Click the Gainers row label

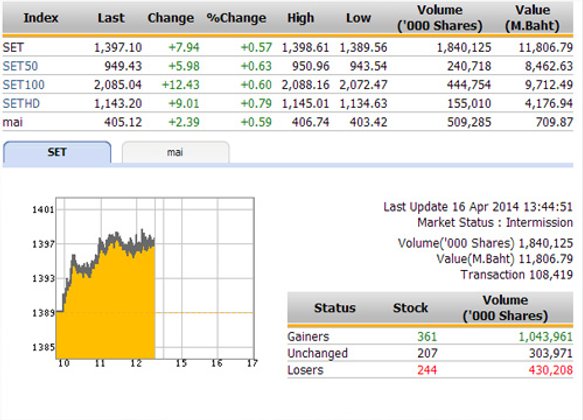tap(308, 337)
